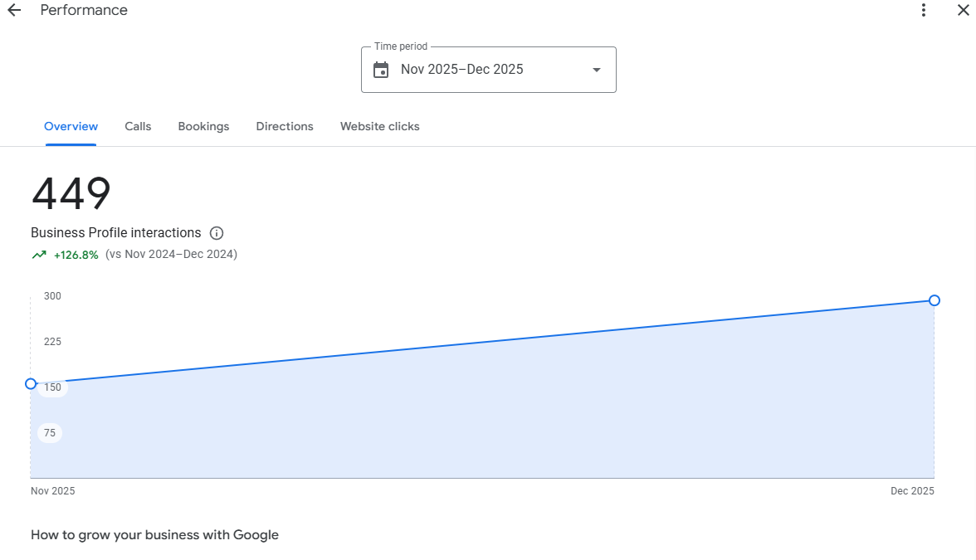Select the Nov 2025–Dec 2025 date range text
The height and width of the screenshot is (560, 976).
pyautogui.click(x=461, y=70)
